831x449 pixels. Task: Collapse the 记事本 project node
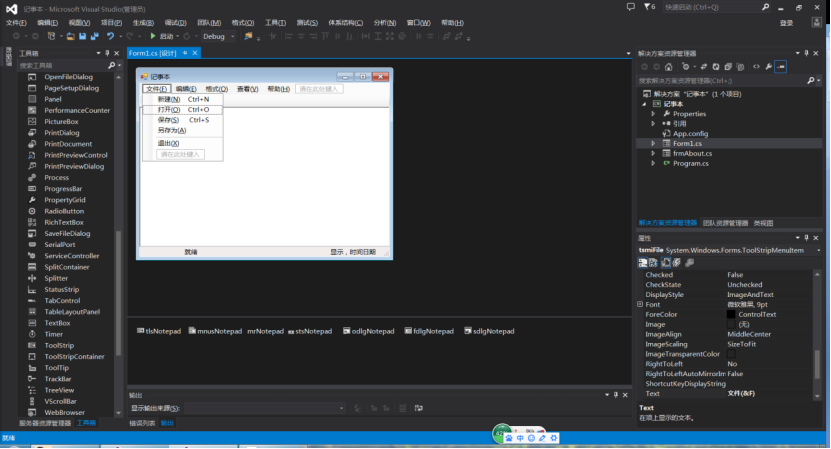(x=644, y=104)
